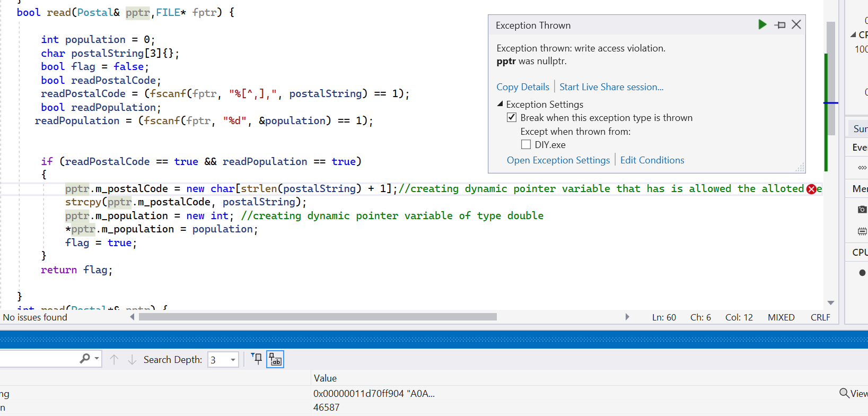
Task: Click the 'flag = true;' statement
Action: point(101,243)
